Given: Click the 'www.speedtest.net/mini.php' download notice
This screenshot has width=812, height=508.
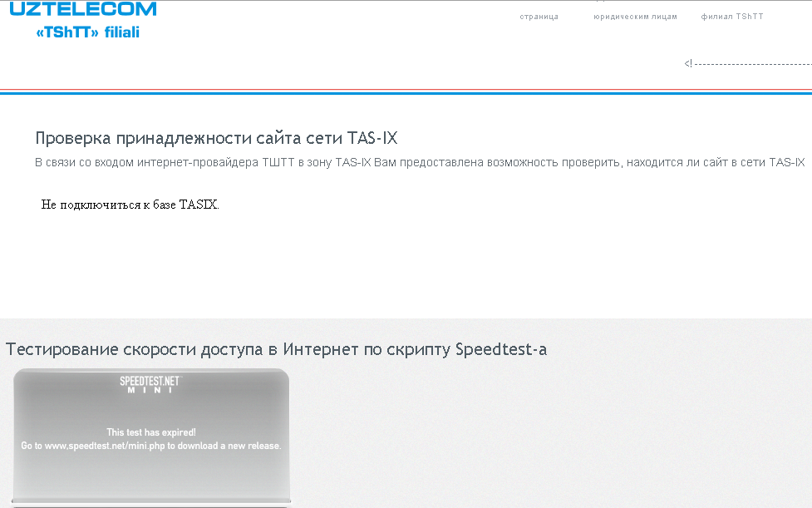Looking at the screenshot, I should 151,446.
